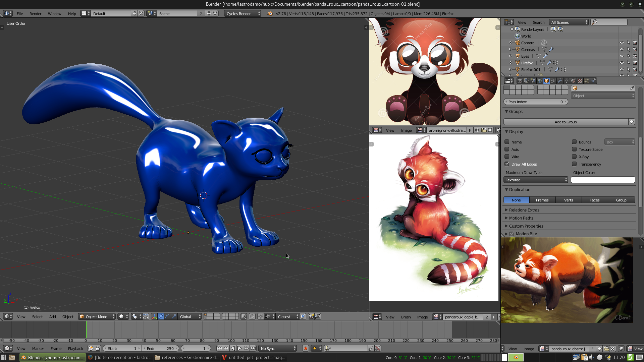Screen dimensions: 644x362
Task: Open the Help menu
Action: pyautogui.click(x=72, y=13)
